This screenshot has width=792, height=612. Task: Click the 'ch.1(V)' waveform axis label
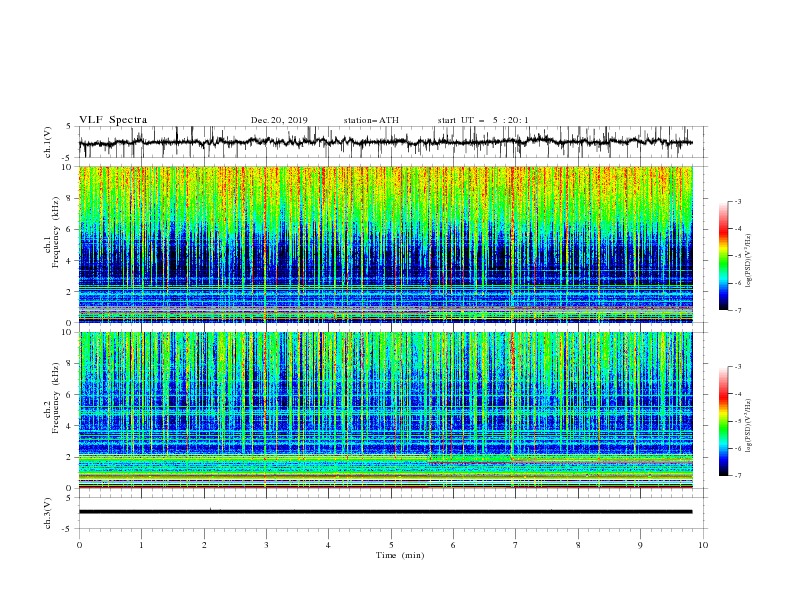48,142
